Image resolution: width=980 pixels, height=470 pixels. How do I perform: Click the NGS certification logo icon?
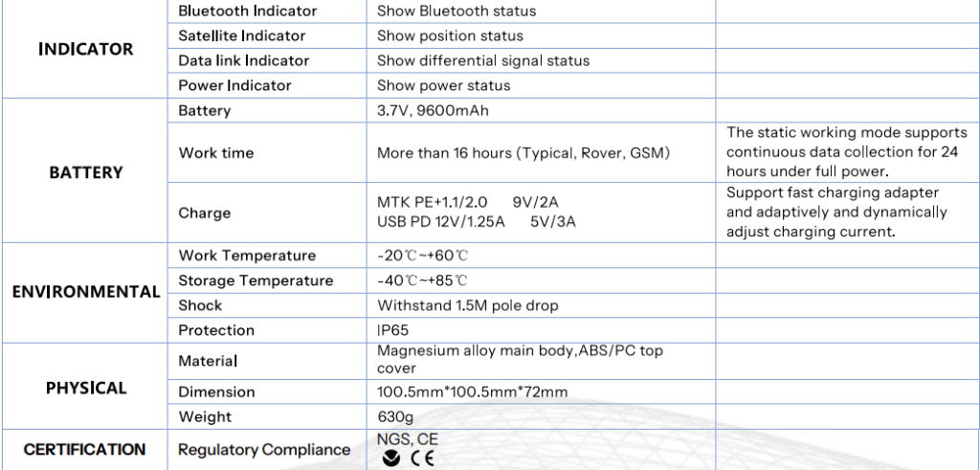click(391, 459)
